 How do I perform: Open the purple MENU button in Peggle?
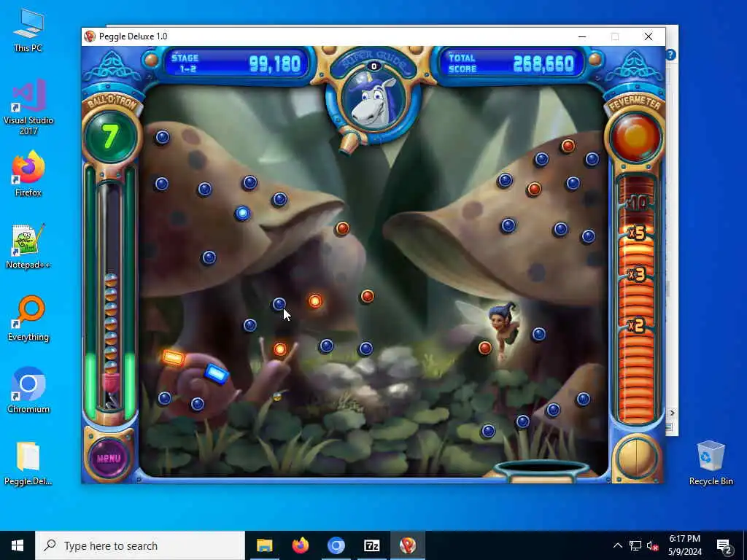click(x=109, y=458)
